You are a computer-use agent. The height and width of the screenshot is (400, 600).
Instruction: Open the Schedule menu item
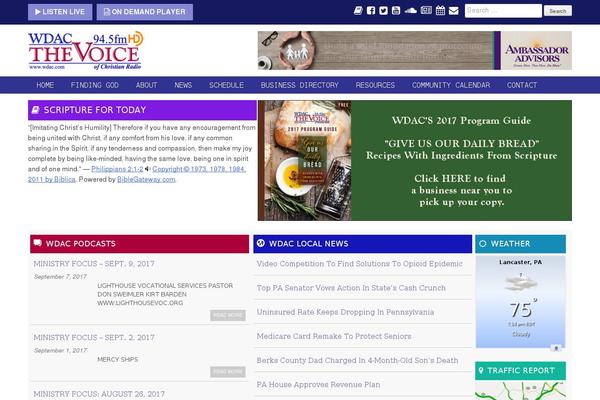click(227, 85)
